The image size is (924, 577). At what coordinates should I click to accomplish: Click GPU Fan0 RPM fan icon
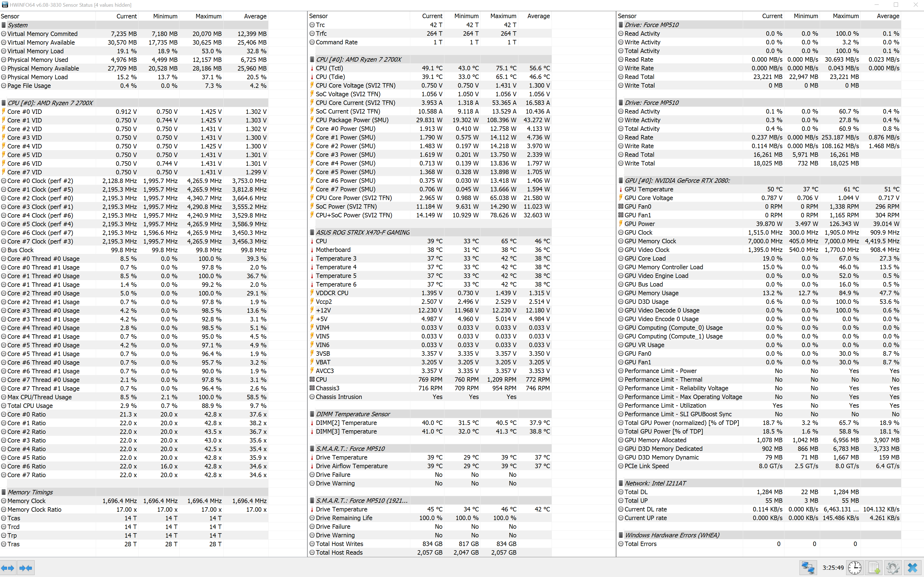pyautogui.click(x=621, y=206)
